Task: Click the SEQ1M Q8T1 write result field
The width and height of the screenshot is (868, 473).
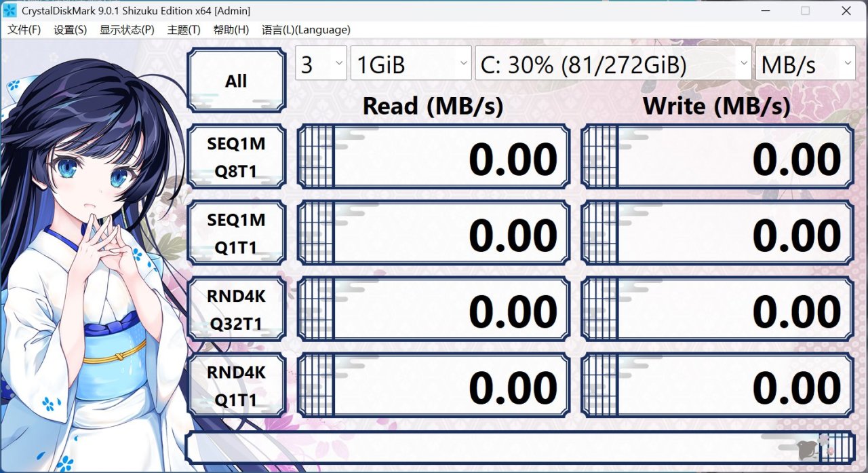Action: pos(717,157)
